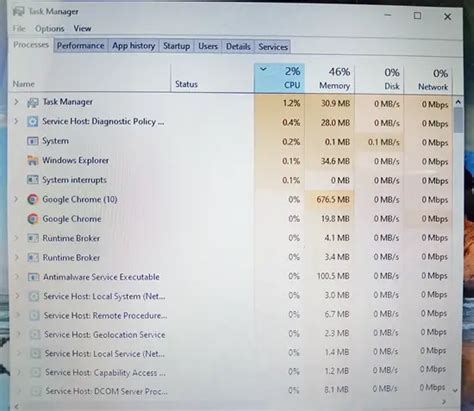
Task: Click the horizontal scrollbar left arrow
Action: [16, 406]
